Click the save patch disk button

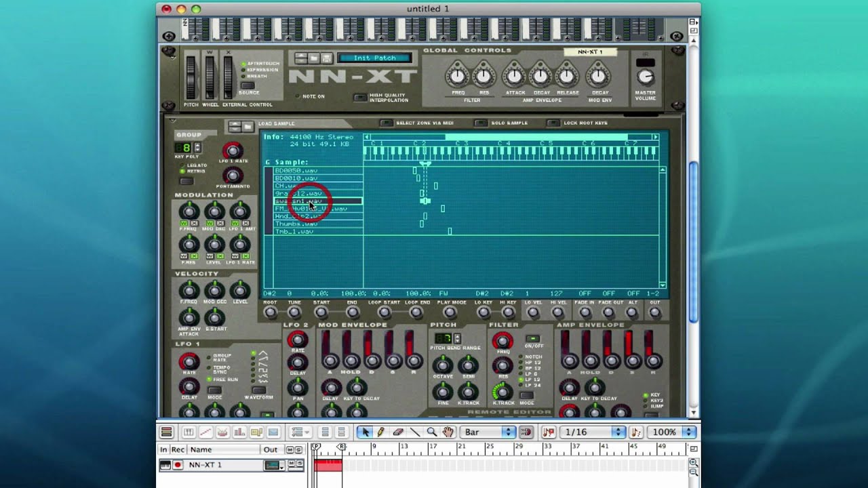point(326,58)
